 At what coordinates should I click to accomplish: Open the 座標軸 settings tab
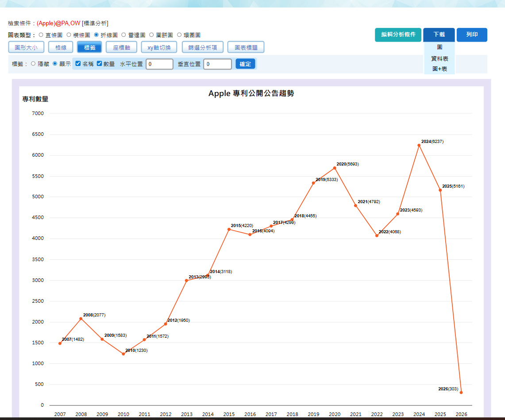tap(121, 47)
